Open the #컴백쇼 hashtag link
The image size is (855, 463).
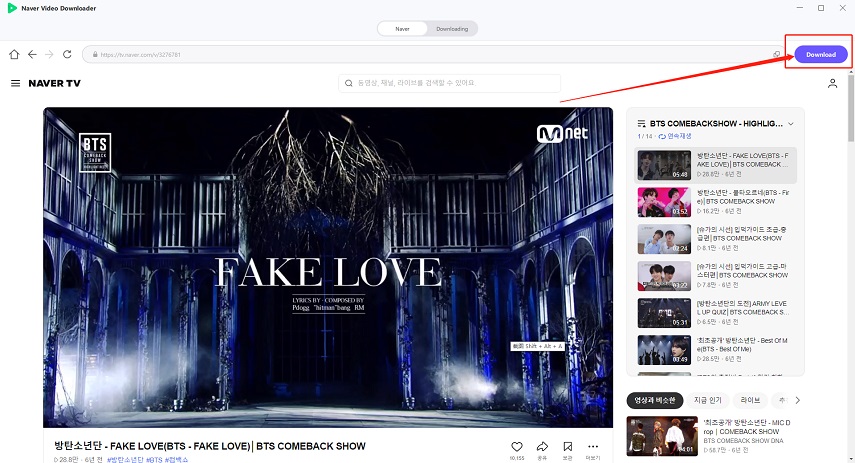pyautogui.click(x=176, y=460)
